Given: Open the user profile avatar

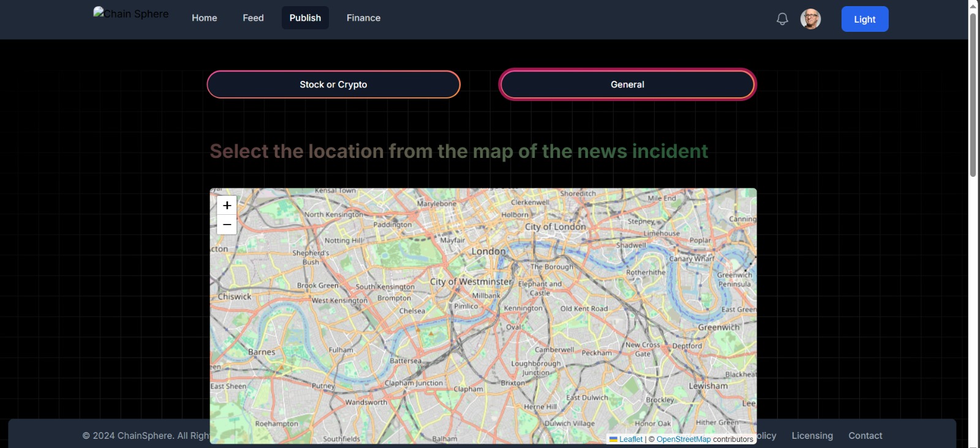Looking at the screenshot, I should [810, 19].
